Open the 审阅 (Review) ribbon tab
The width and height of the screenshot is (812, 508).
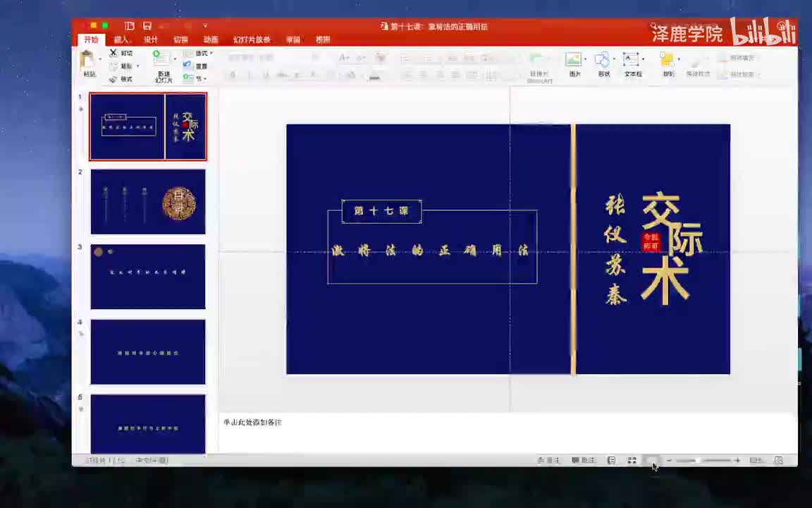tap(293, 40)
